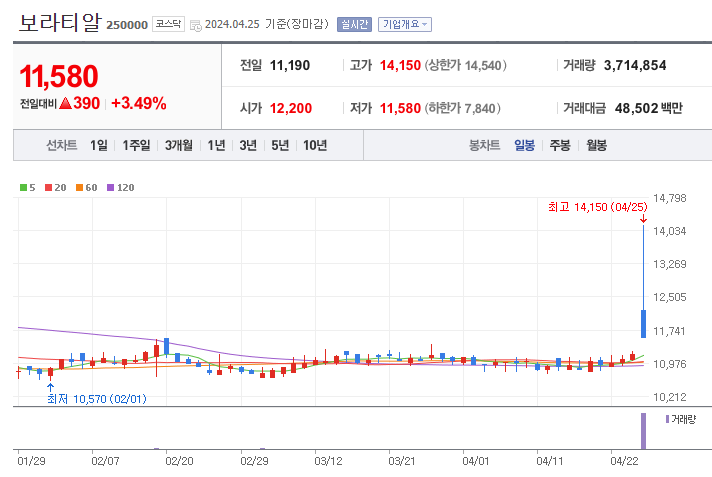This screenshot has height=477, width=712.
Task: Select the 3년 line chart tab
Action: pos(248,145)
